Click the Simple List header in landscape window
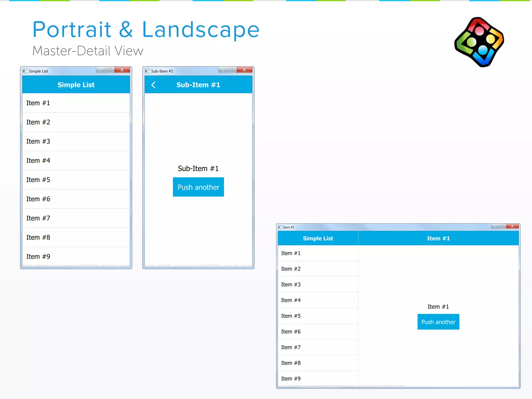This screenshot has width=532, height=399. coord(318,238)
